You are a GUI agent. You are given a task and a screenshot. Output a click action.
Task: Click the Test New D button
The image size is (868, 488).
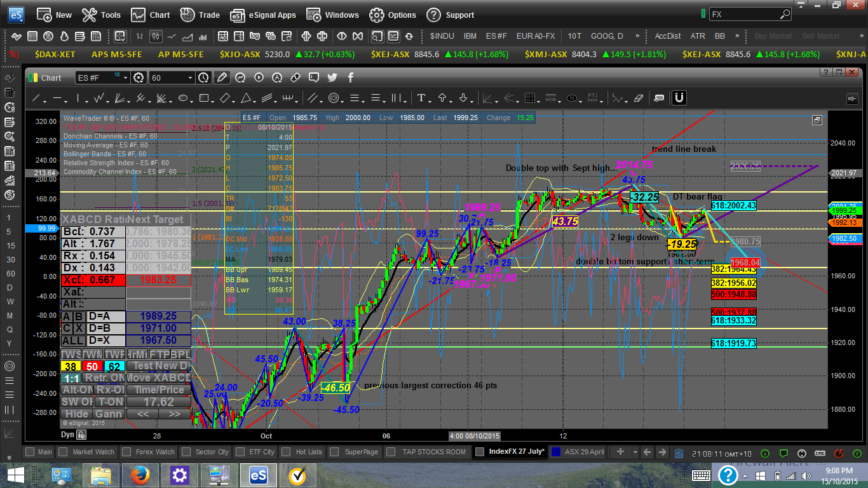tap(158, 365)
